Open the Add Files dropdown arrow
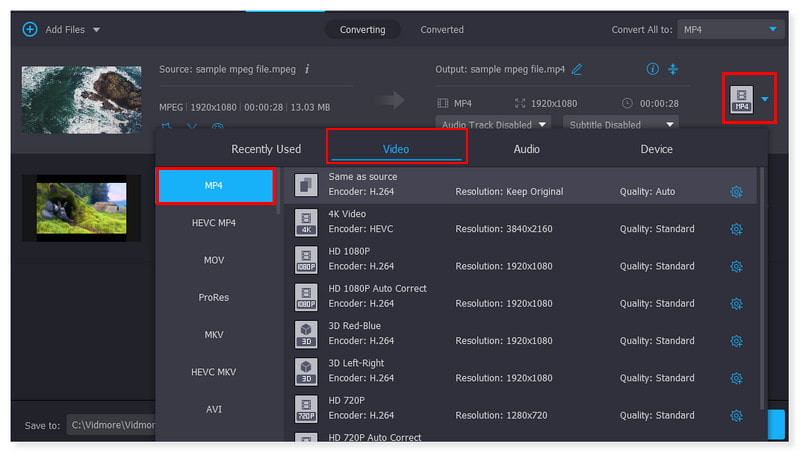 pyautogui.click(x=97, y=30)
